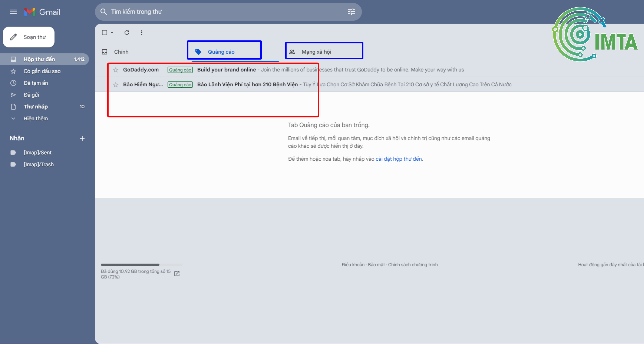This screenshot has height=344, width=644.
Task: Open the main menu hamburger icon
Action: tap(13, 12)
